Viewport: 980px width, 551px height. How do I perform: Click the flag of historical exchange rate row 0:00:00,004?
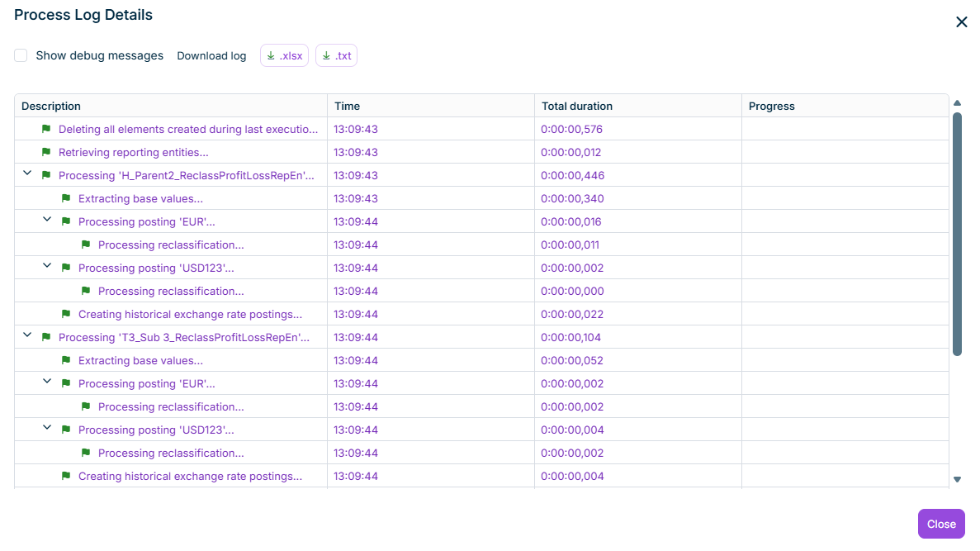(66, 476)
